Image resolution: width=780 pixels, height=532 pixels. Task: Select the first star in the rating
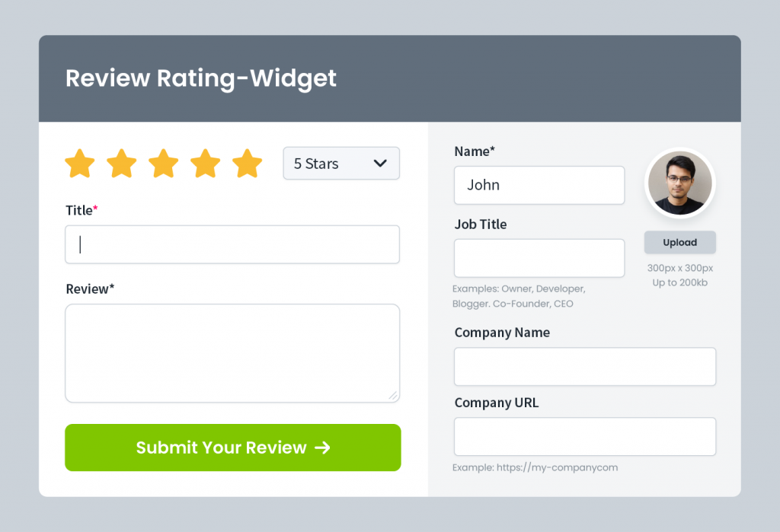coord(79,163)
